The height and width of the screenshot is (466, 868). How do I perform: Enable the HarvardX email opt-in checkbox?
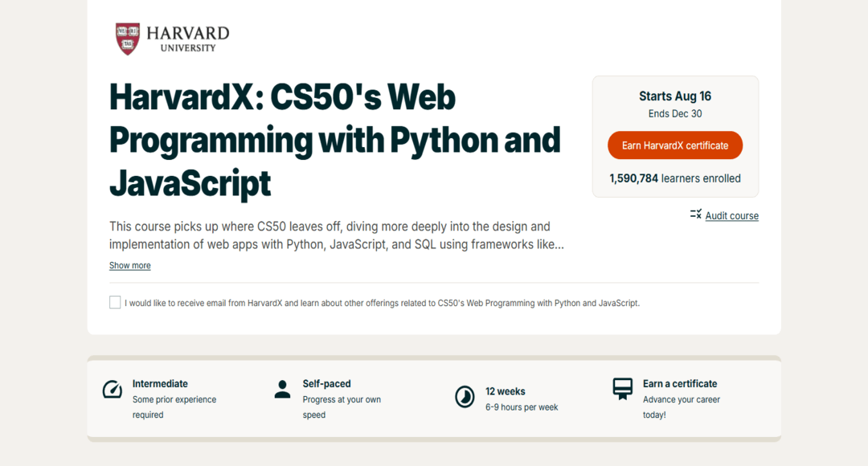(x=115, y=303)
